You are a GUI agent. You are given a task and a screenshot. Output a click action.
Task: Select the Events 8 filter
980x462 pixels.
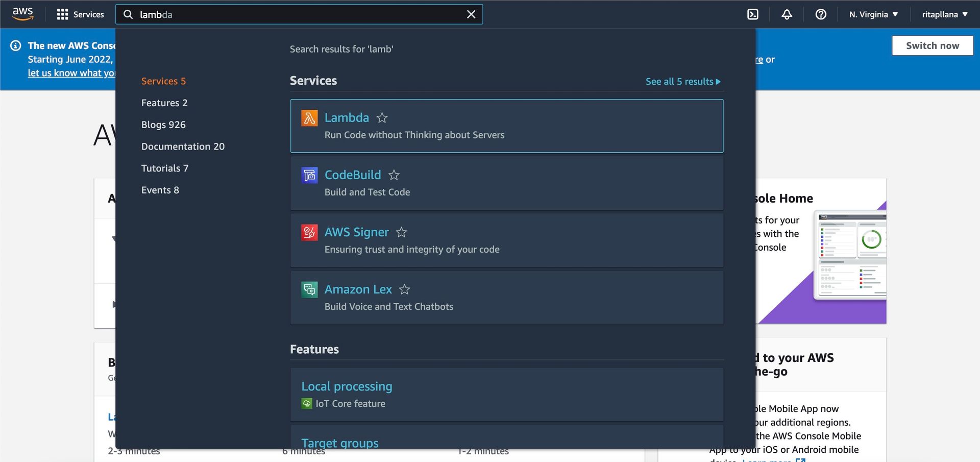[x=160, y=190]
